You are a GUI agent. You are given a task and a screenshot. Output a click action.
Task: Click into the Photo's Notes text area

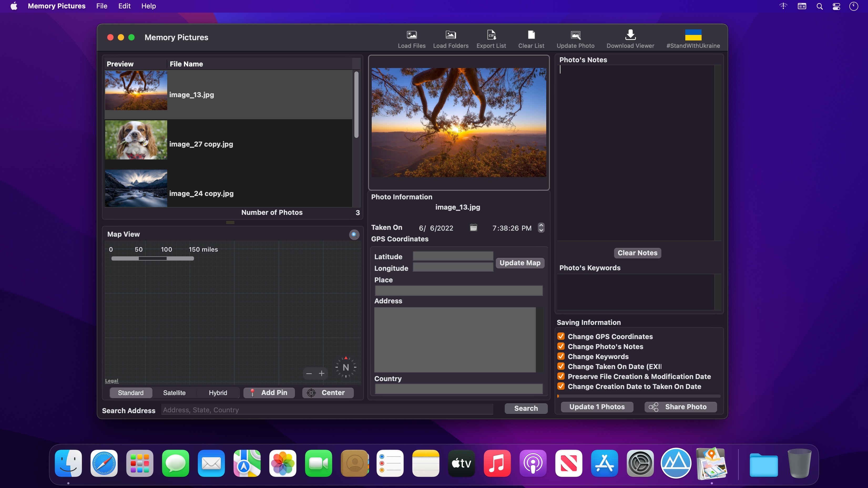coord(636,153)
